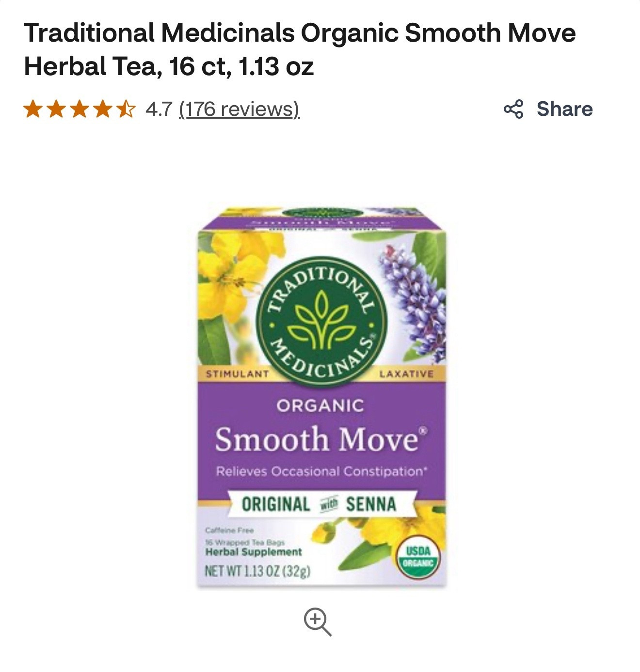Click the product title heading text
This screenshot has height=672, width=640.
300,49
